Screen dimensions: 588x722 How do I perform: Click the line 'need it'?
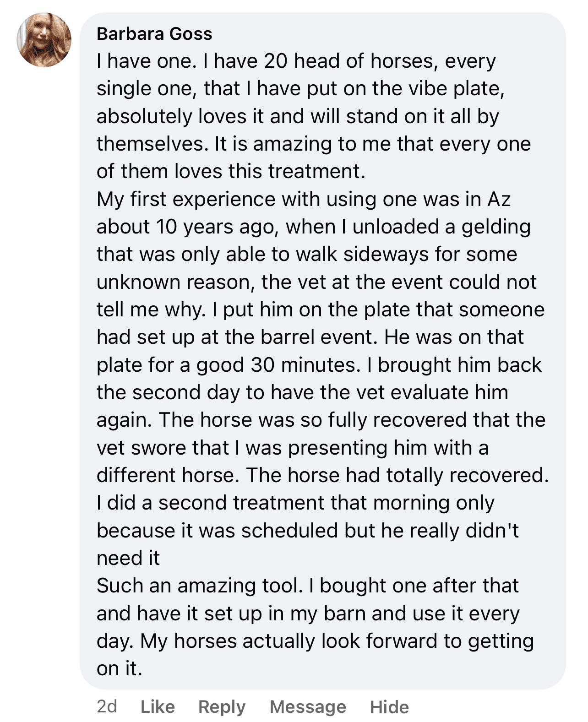[x=128, y=558]
